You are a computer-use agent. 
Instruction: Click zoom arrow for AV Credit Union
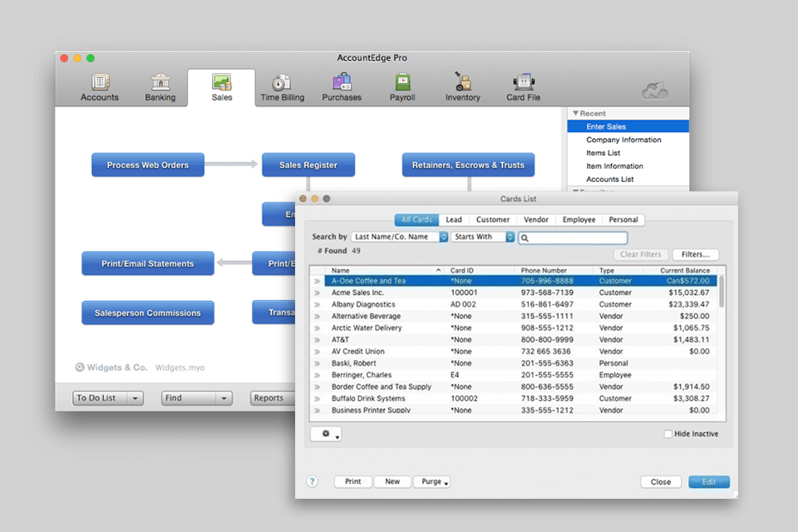coord(317,352)
